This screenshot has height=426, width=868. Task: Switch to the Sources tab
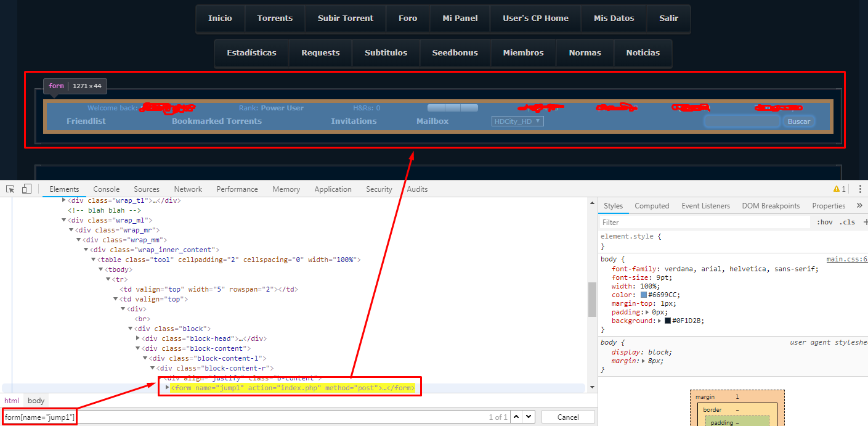tap(147, 189)
